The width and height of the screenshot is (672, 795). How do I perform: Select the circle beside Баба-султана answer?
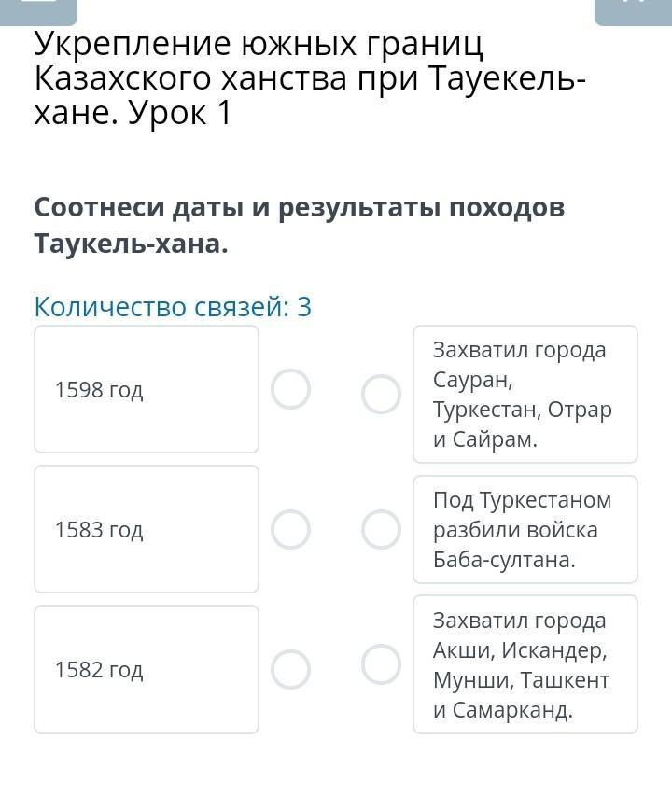pos(381,529)
